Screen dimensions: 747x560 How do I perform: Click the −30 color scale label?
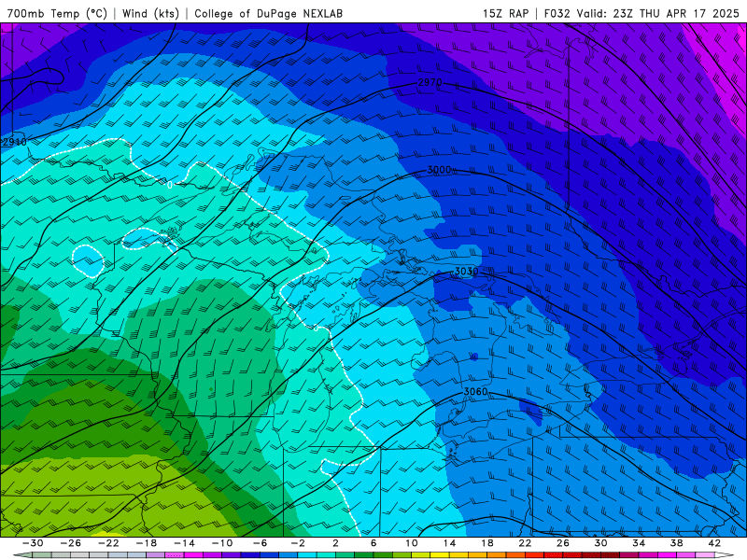(x=33, y=543)
